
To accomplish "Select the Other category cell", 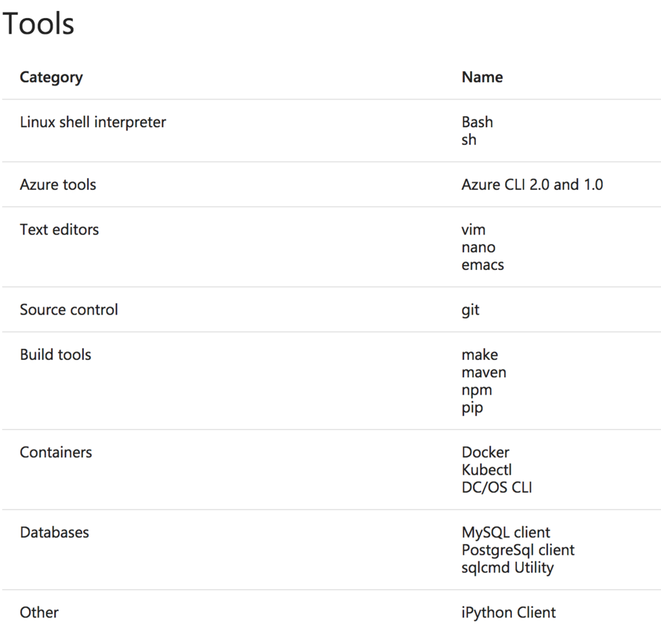I will 39,613.
